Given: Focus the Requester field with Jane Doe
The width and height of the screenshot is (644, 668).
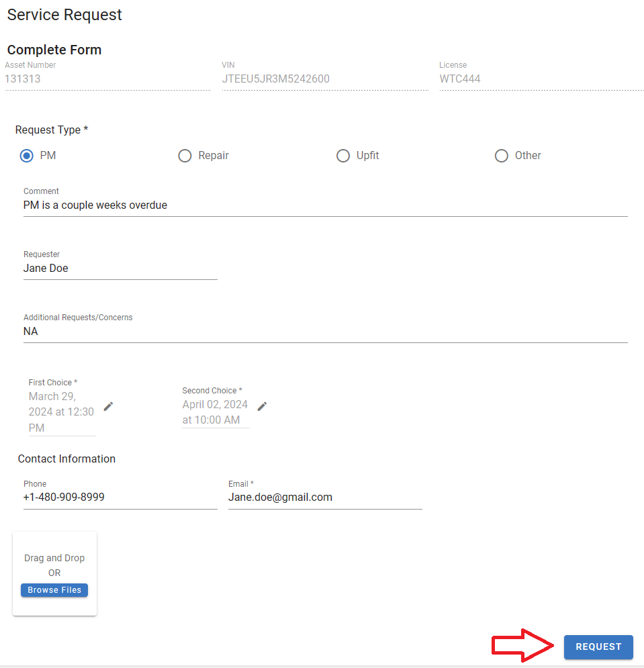Looking at the screenshot, I should coord(120,269).
